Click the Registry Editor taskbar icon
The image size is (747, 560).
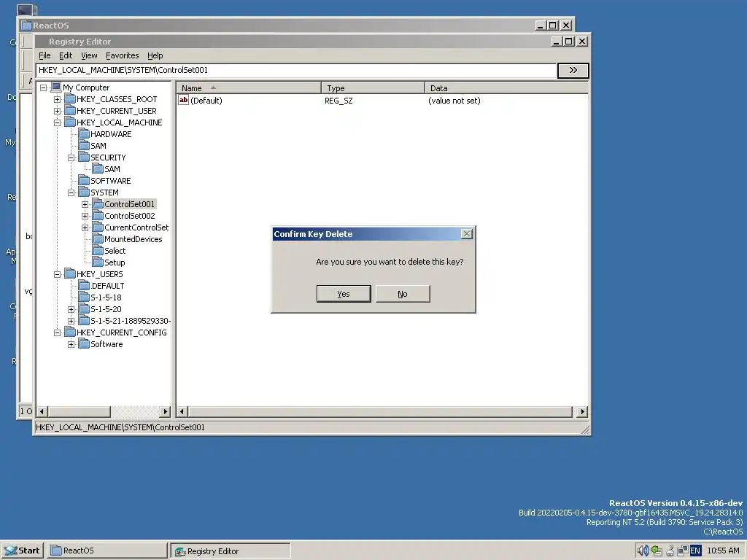point(180,551)
